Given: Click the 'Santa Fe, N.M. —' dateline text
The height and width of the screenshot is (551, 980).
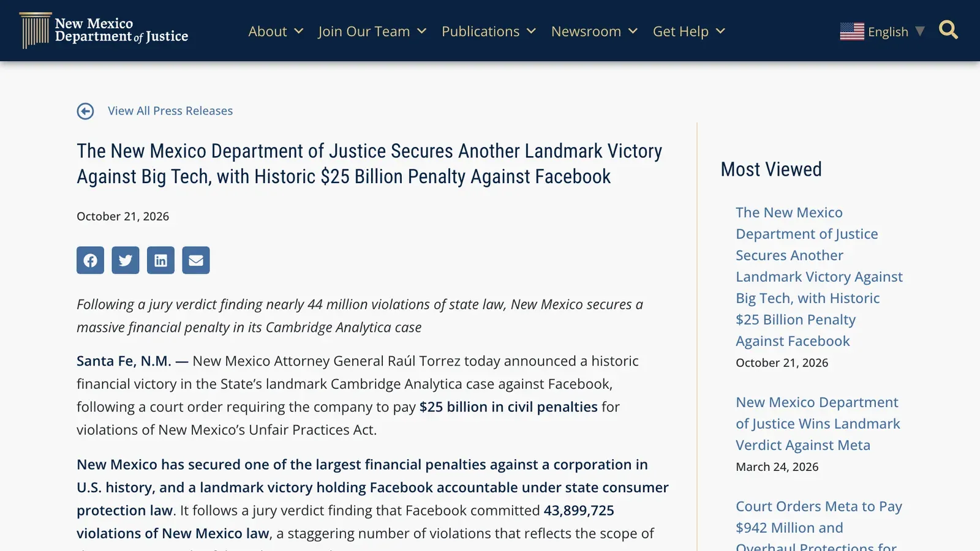Looking at the screenshot, I should coord(132,361).
